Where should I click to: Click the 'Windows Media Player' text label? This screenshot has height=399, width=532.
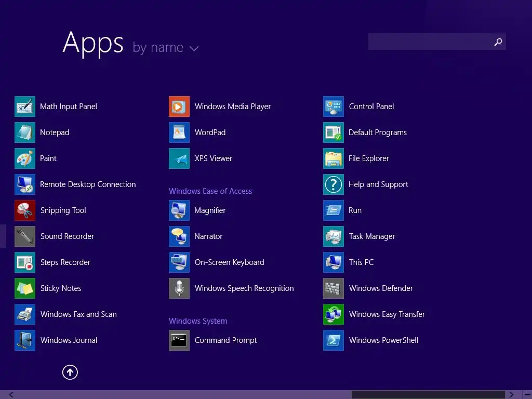click(x=233, y=107)
